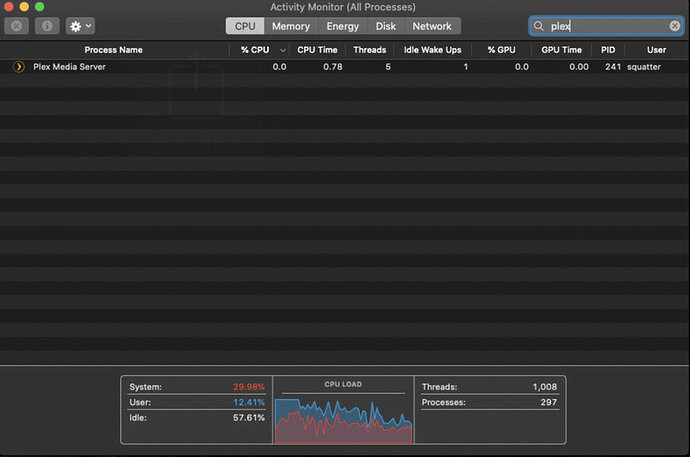Click the Quit Process stop icon
Image resolution: width=690 pixels, height=457 pixels.
(16, 26)
